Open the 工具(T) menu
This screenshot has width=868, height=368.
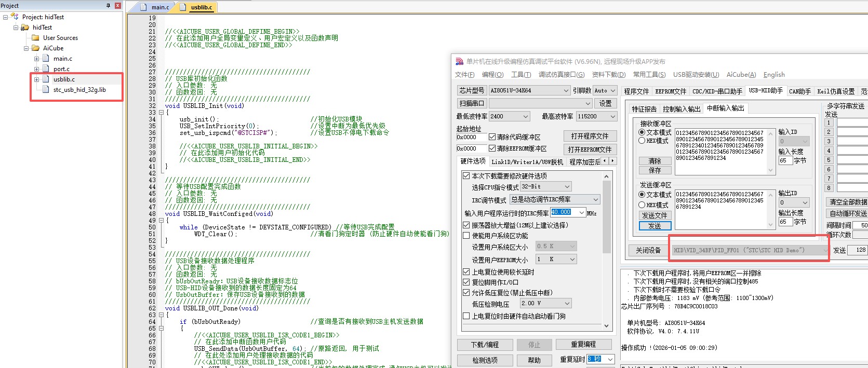point(521,75)
